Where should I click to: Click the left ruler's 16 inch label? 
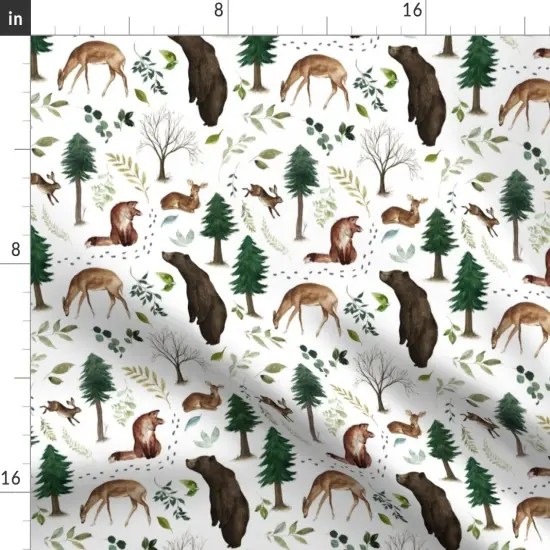coord(11,478)
